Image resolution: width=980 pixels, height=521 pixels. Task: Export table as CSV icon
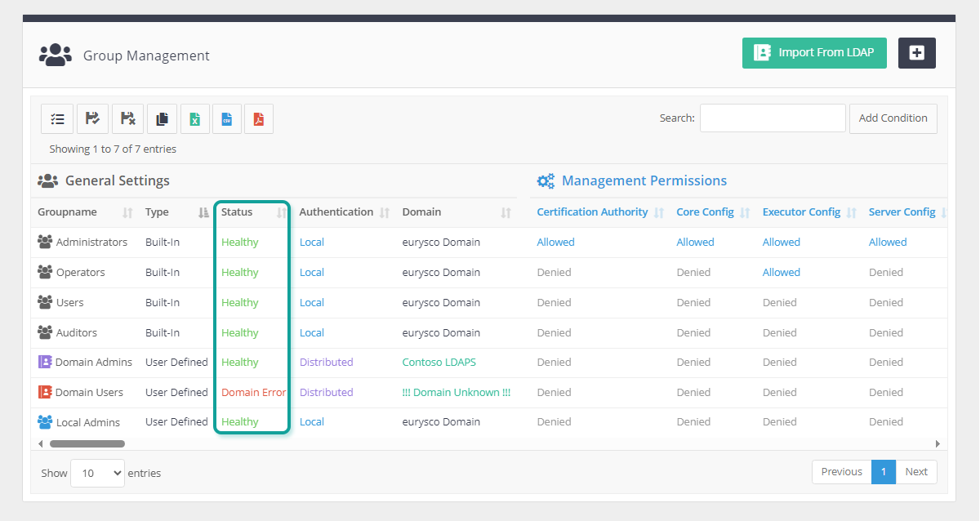click(227, 118)
